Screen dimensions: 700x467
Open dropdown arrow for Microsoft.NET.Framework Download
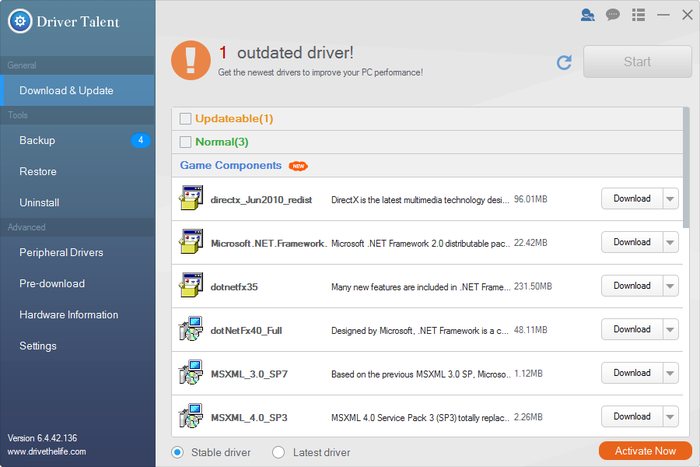tap(670, 242)
